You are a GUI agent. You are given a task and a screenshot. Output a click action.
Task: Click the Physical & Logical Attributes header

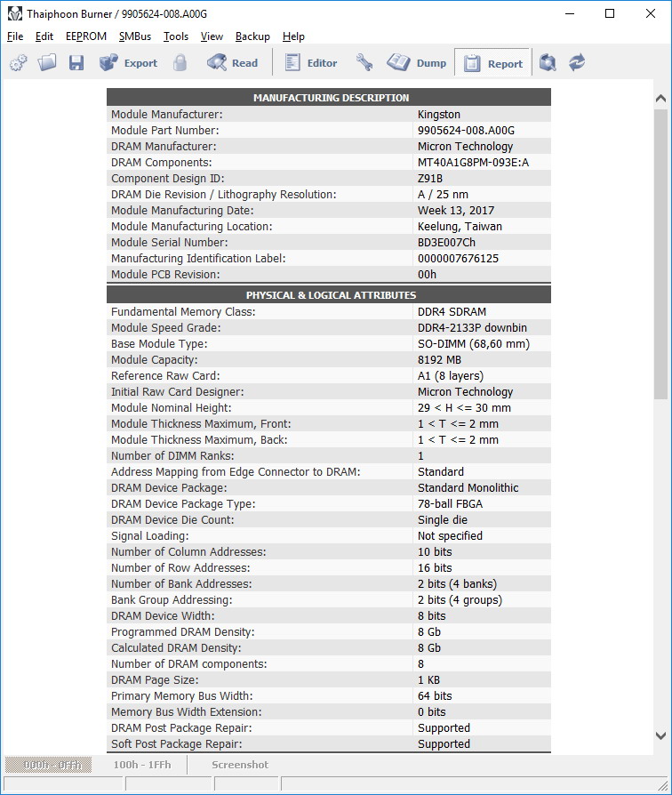pos(329,294)
